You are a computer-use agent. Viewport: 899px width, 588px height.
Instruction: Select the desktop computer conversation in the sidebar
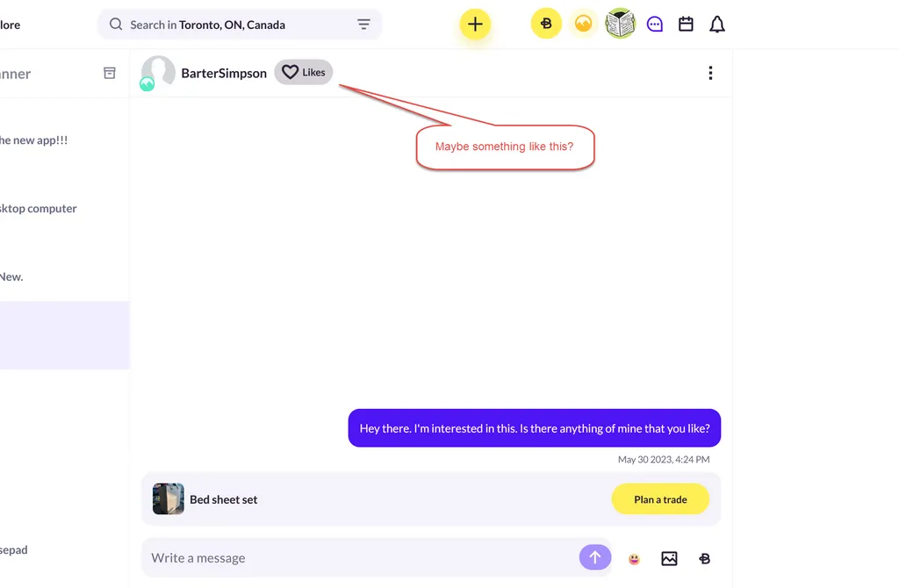[x=39, y=208]
